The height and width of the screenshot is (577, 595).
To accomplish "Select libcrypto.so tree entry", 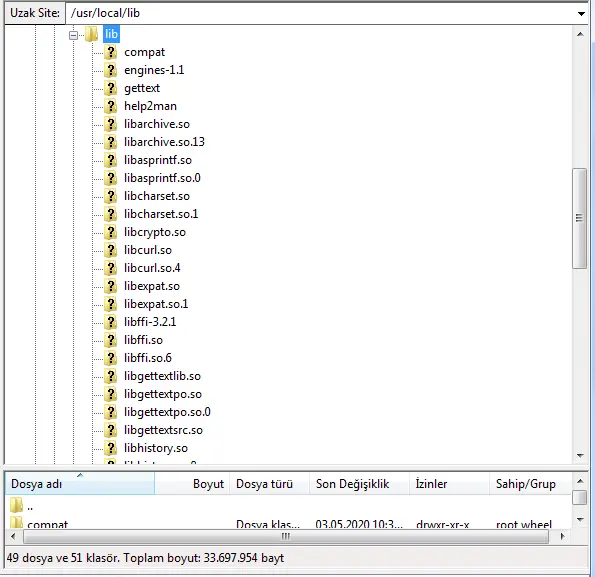I will click(x=155, y=232).
